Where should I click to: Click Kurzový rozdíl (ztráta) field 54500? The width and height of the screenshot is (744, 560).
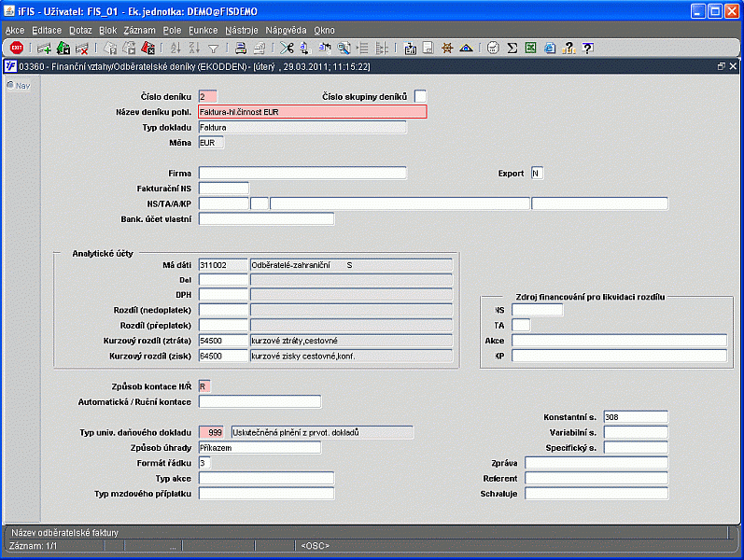[223, 341]
